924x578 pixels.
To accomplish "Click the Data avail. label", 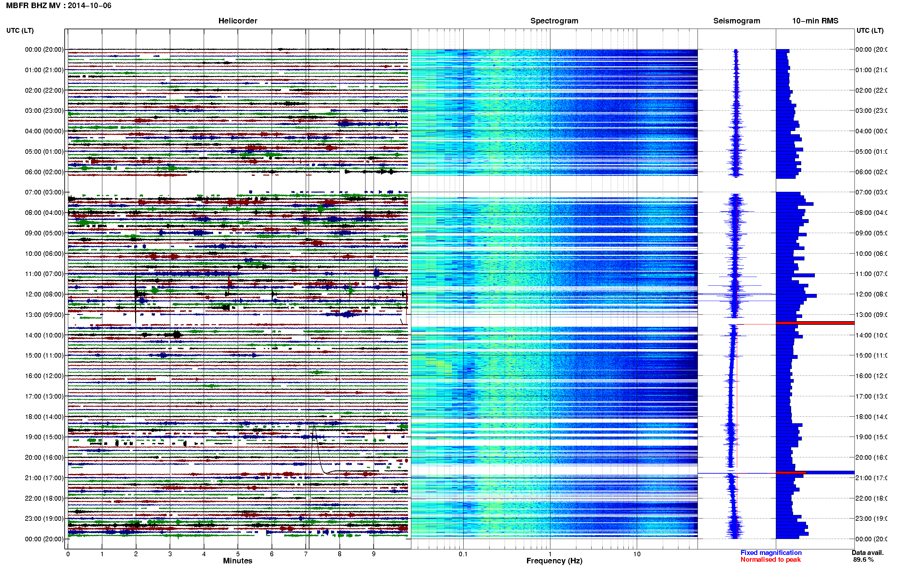I will [x=867, y=553].
